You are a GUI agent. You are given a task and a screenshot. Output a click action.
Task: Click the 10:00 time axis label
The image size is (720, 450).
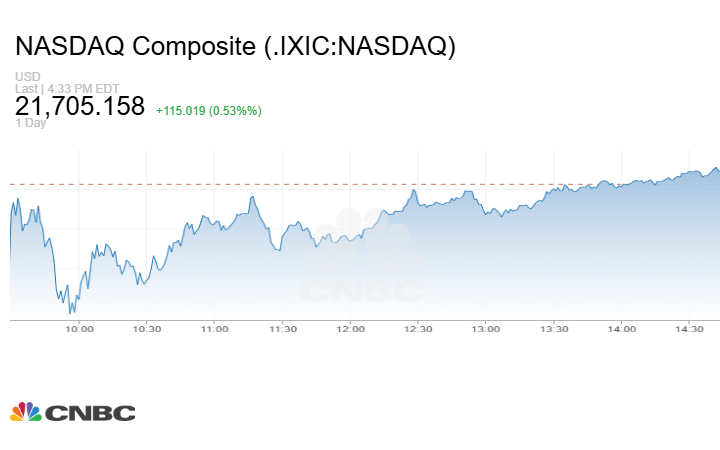click(x=79, y=329)
